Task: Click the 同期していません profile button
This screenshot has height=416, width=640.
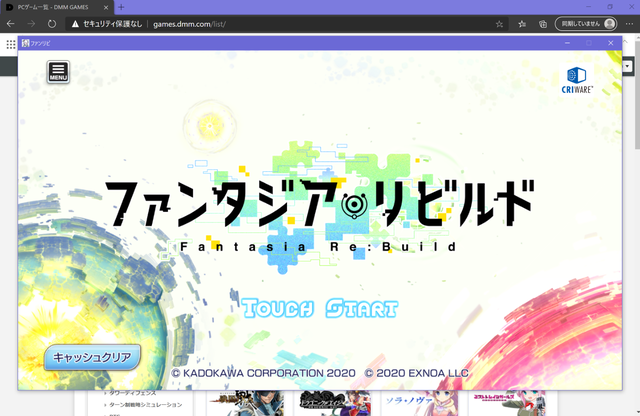Action: 586,24
